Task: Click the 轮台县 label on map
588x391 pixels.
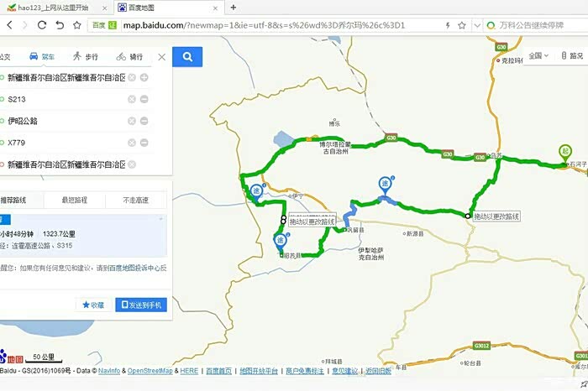Action: [471, 363]
